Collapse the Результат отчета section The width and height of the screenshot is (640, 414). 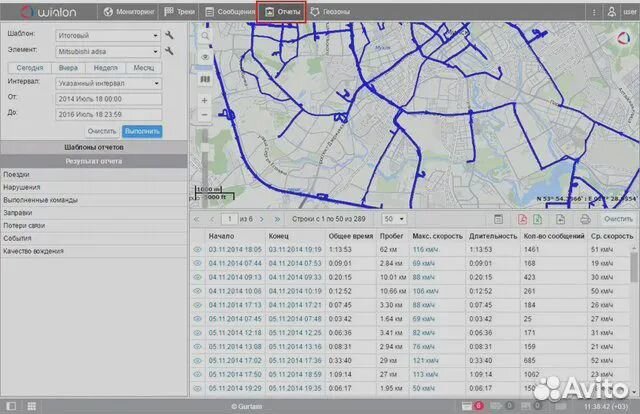coord(94,161)
